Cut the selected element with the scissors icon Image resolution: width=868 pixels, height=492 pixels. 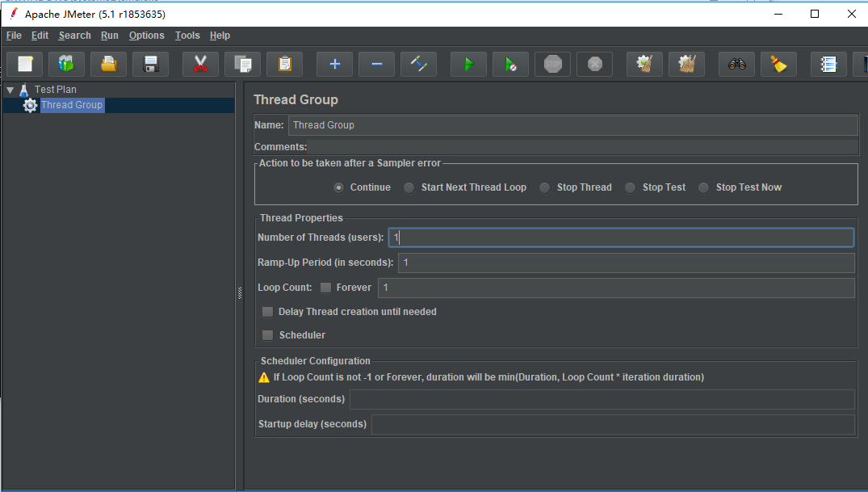[200, 65]
